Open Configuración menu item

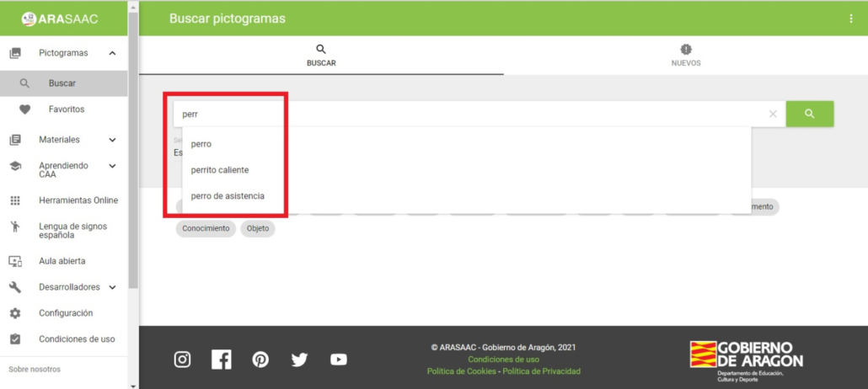(64, 313)
